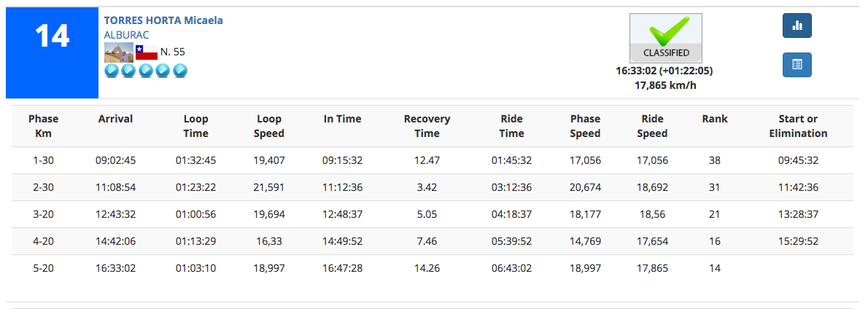The height and width of the screenshot is (309, 868).
Task: Click the first blue checkmark badge
Action: point(112,71)
